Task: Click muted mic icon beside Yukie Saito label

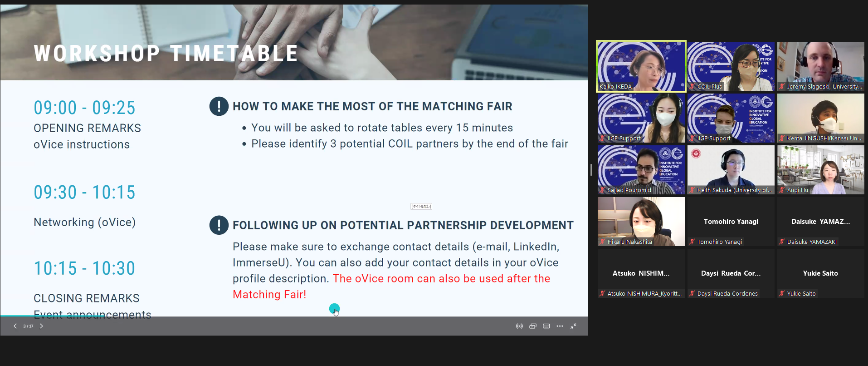Action: pyautogui.click(x=782, y=293)
